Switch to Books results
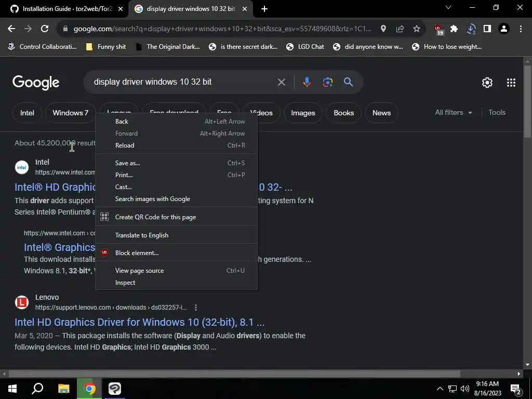The height and width of the screenshot is (399, 532). click(x=344, y=113)
